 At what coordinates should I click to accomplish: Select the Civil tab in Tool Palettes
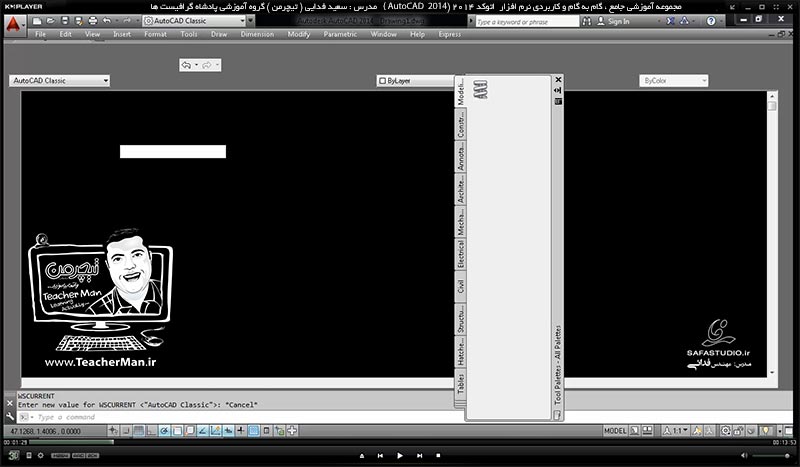[x=460, y=287]
